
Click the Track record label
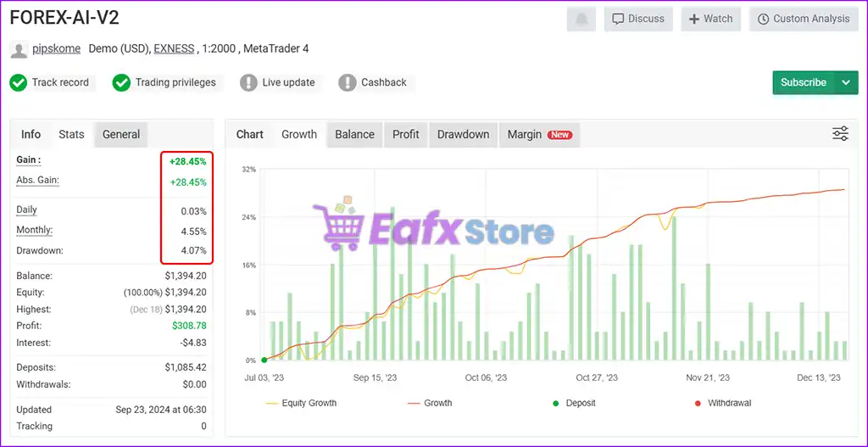60,82
